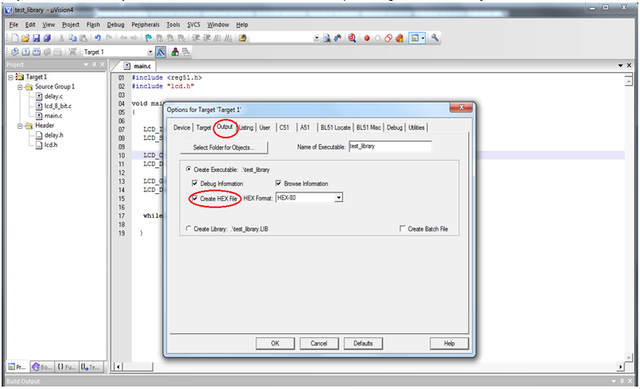
Task: Uncheck the Create HEX File checkbox
Action: point(195,198)
